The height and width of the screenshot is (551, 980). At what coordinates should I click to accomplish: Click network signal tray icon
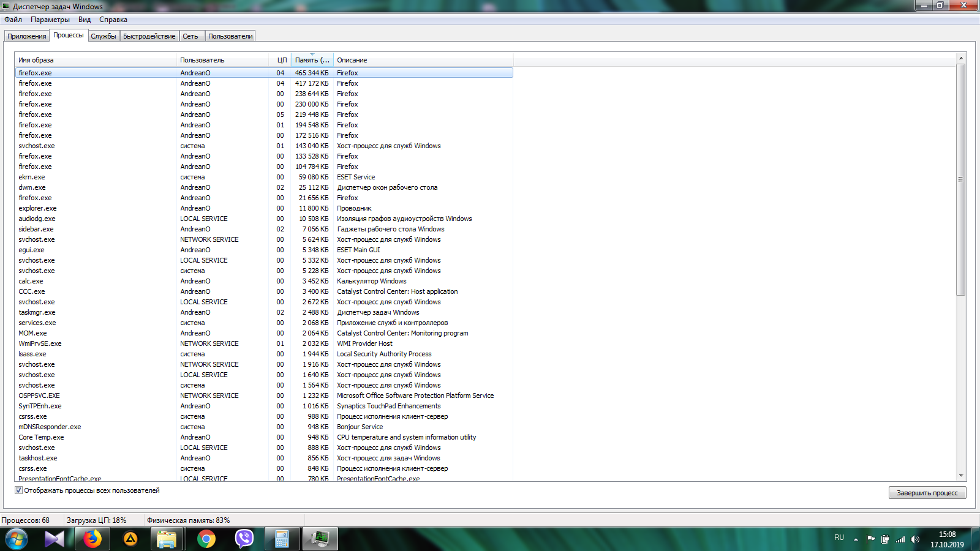coord(900,539)
